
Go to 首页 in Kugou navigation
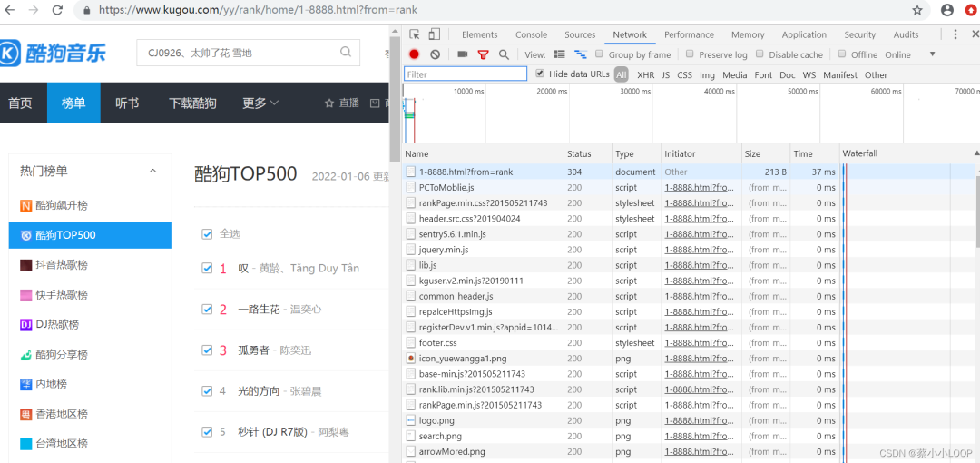click(x=21, y=103)
